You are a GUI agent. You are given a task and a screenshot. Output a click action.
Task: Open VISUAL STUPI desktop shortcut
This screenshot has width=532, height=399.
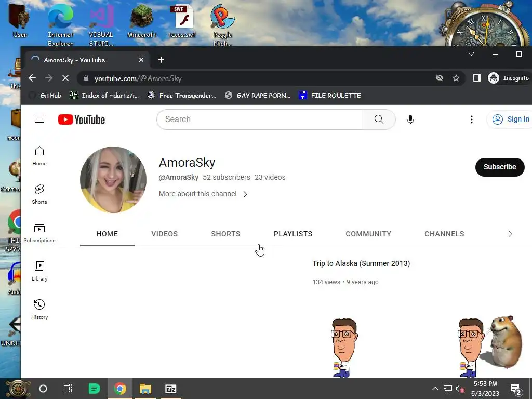pyautogui.click(x=101, y=24)
